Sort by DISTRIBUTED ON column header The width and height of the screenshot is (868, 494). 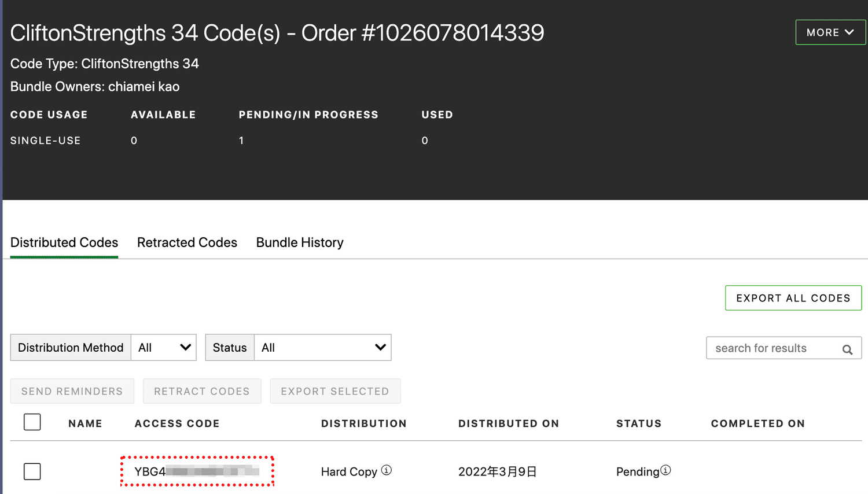click(x=509, y=423)
